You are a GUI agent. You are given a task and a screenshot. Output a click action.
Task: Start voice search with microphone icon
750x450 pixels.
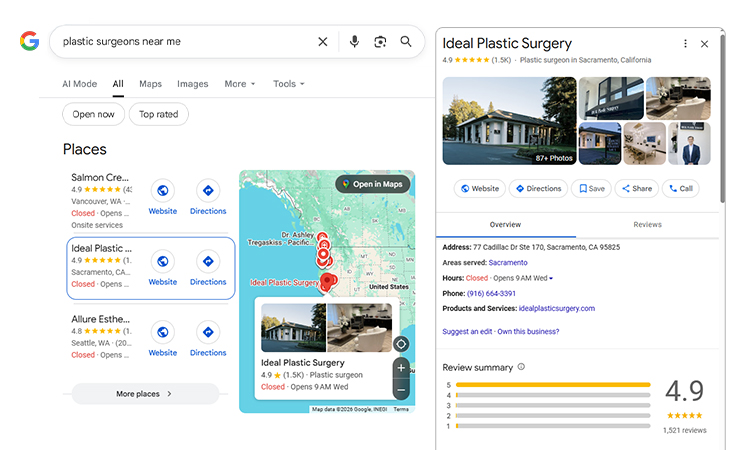pos(354,42)
